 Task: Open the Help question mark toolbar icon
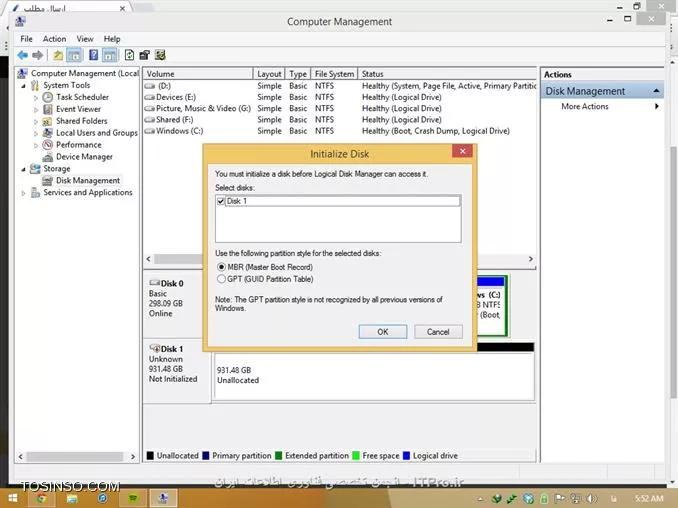93,55
